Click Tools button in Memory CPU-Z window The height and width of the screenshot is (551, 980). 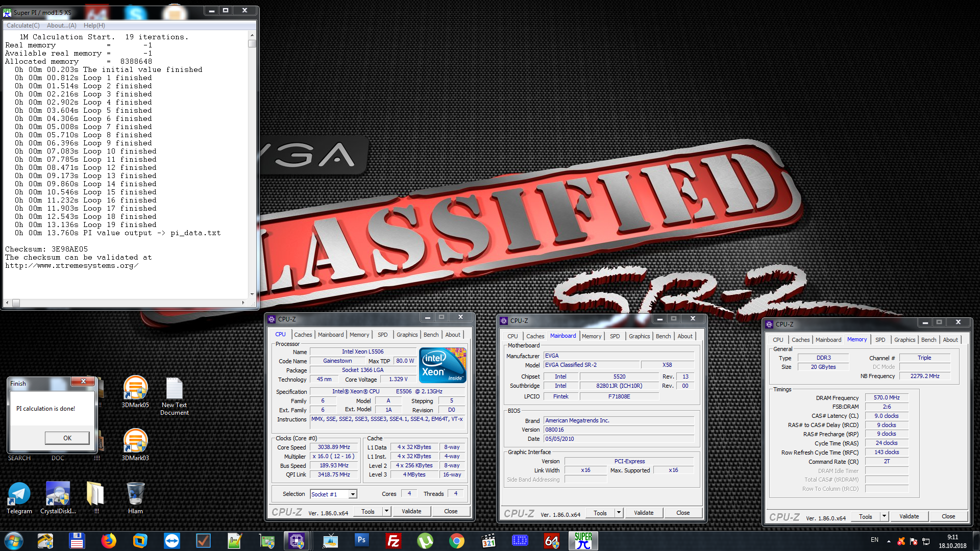coord(866,516)
